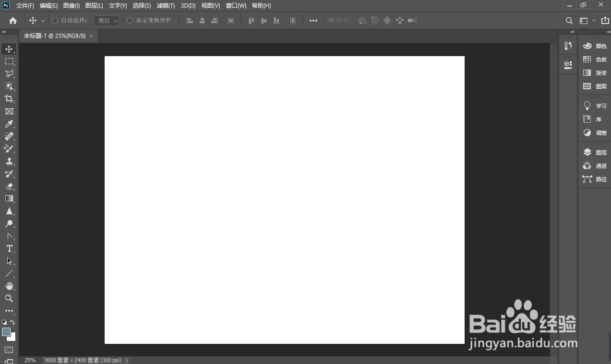611x364 pixels.
Task: Open Move tool preset dropdown arrow
Action: pyautogui.click(x=43, y=21)
